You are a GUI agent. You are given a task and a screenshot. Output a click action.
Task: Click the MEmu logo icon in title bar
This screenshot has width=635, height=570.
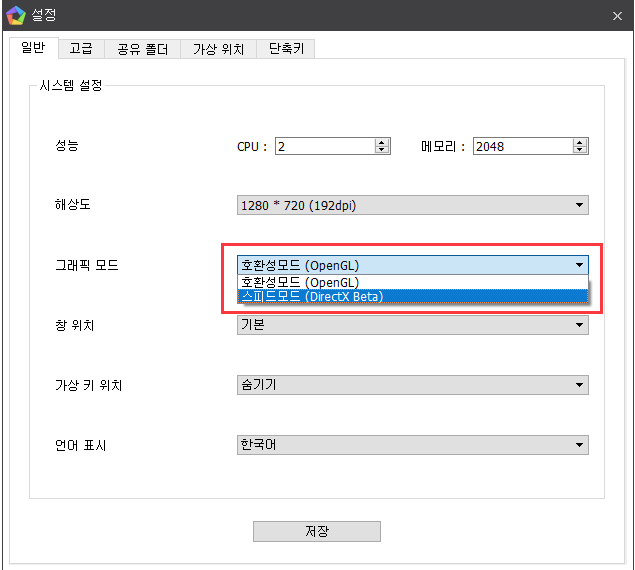pyautogui.click(x=16, y=15)
